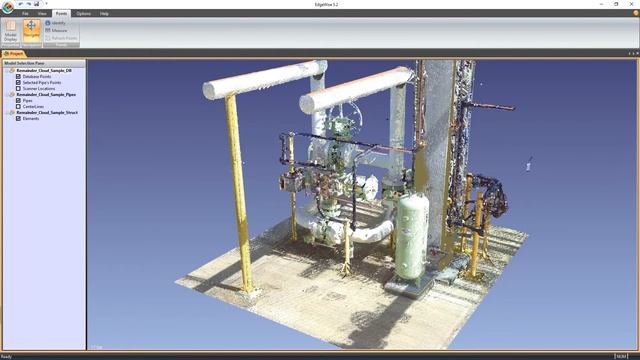Image resolution: width=640 pixels, height=360 pixels.
Task: Switch to the Project document tab
Action: [14, 53]
